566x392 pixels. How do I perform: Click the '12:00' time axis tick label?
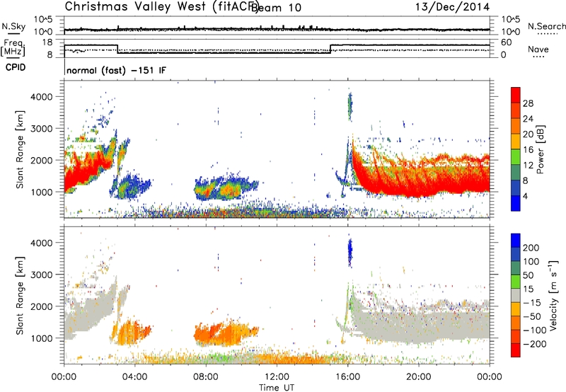[277, 377]
